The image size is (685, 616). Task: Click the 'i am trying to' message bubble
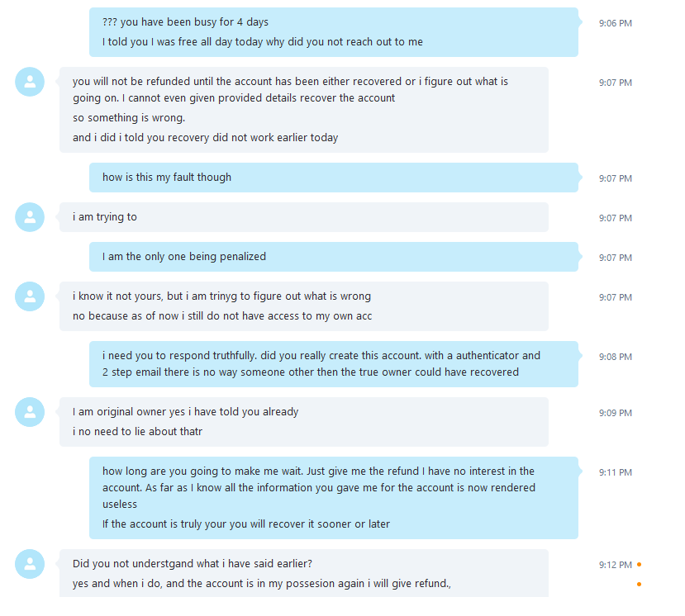(303, 217)
